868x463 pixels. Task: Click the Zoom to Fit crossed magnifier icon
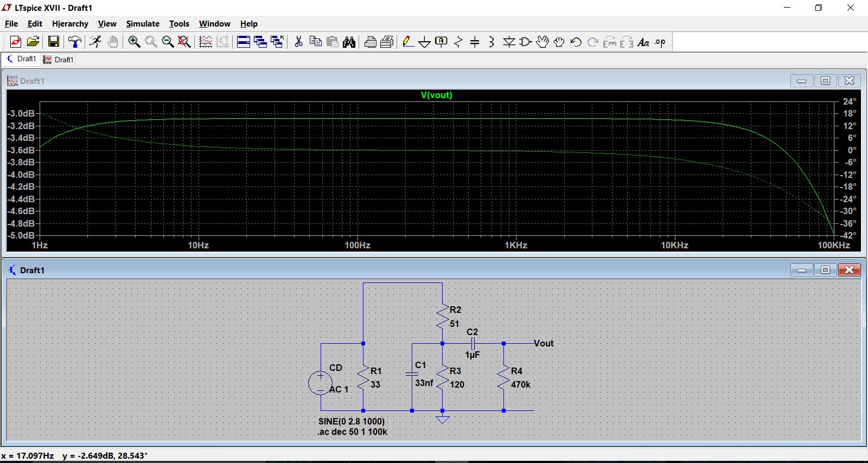pos(184,42)
